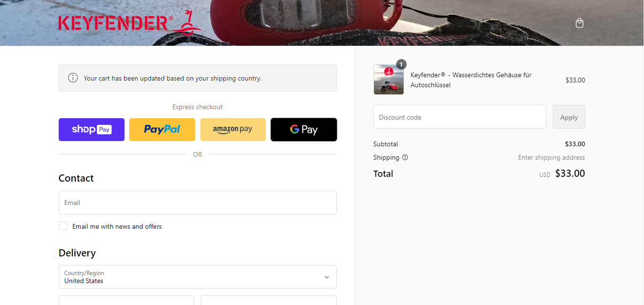The width and height of the screenshot is (644, 305).
Task: Focus the Email input field
Action: coord(197,203)
